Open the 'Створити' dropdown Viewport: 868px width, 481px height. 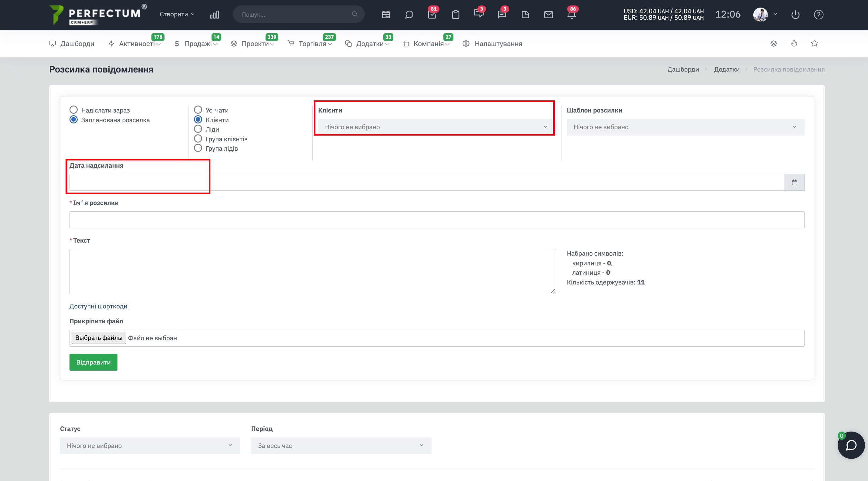click(177, 14)
